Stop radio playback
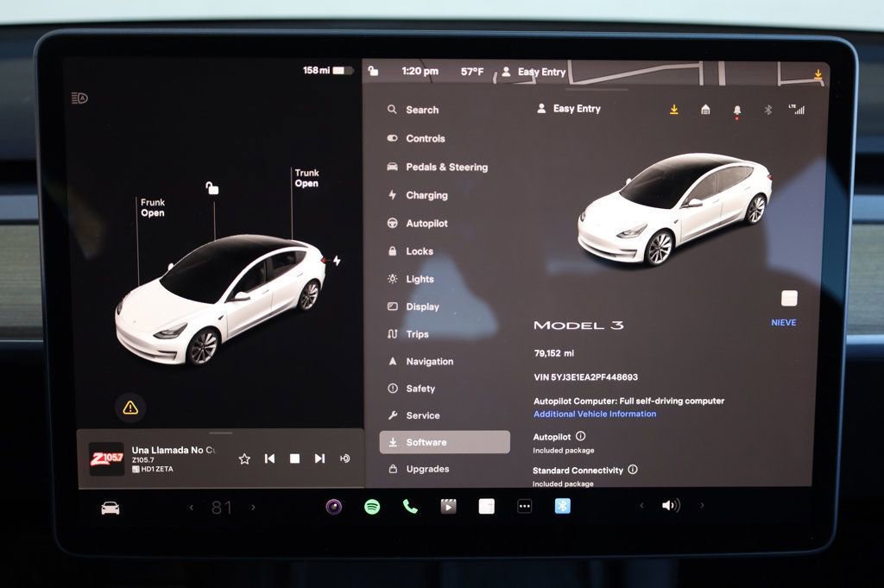The height and width of the screenshot is (588, 884). pos(294,458)
